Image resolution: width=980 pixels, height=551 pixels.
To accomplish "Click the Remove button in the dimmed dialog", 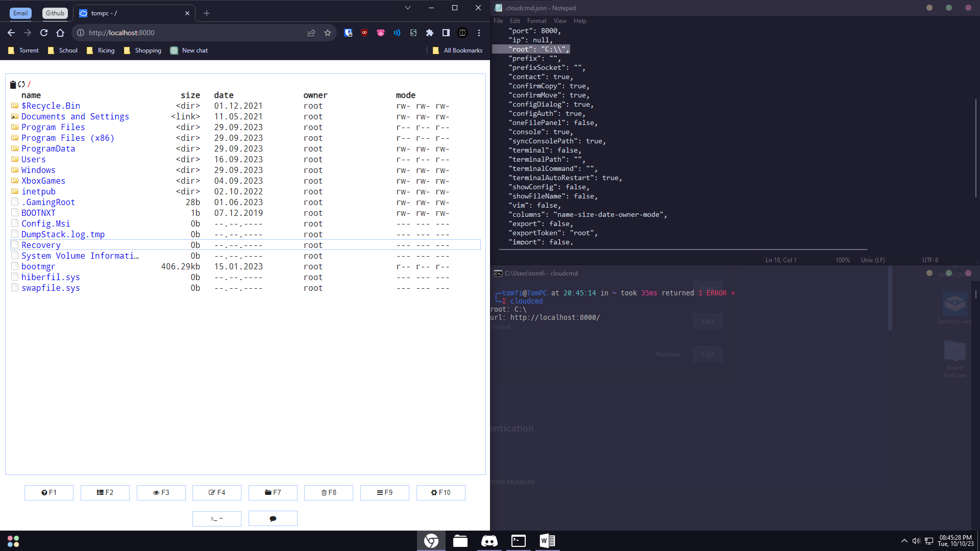I will point(668,354).
